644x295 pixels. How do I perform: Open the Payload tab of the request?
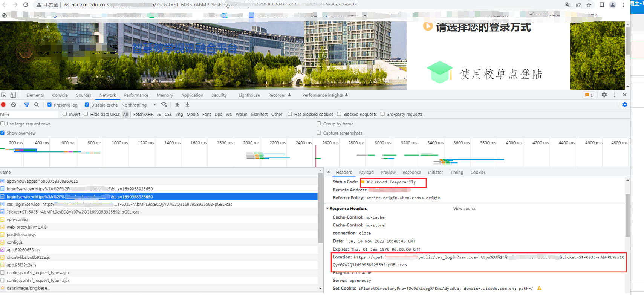[x=366, y=173]
